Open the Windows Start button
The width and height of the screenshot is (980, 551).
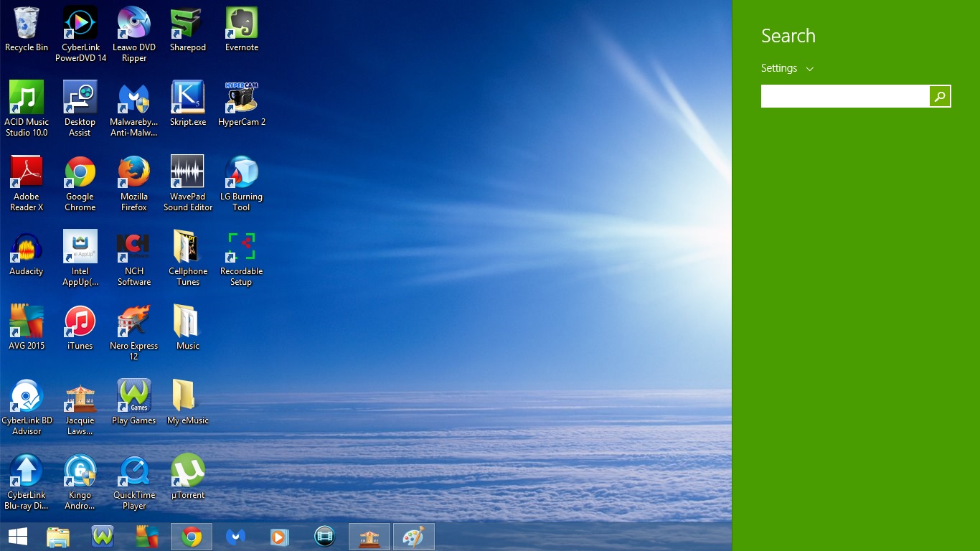pyautogui.click(x=18, y=537)
